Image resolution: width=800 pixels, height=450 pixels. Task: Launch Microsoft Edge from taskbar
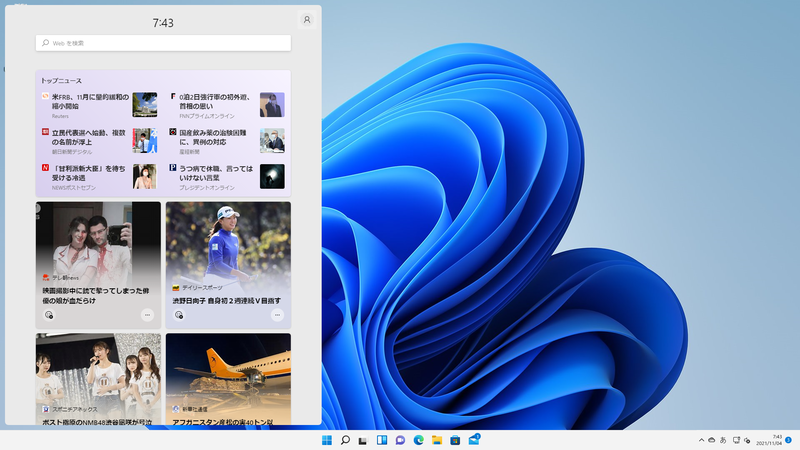418,440
